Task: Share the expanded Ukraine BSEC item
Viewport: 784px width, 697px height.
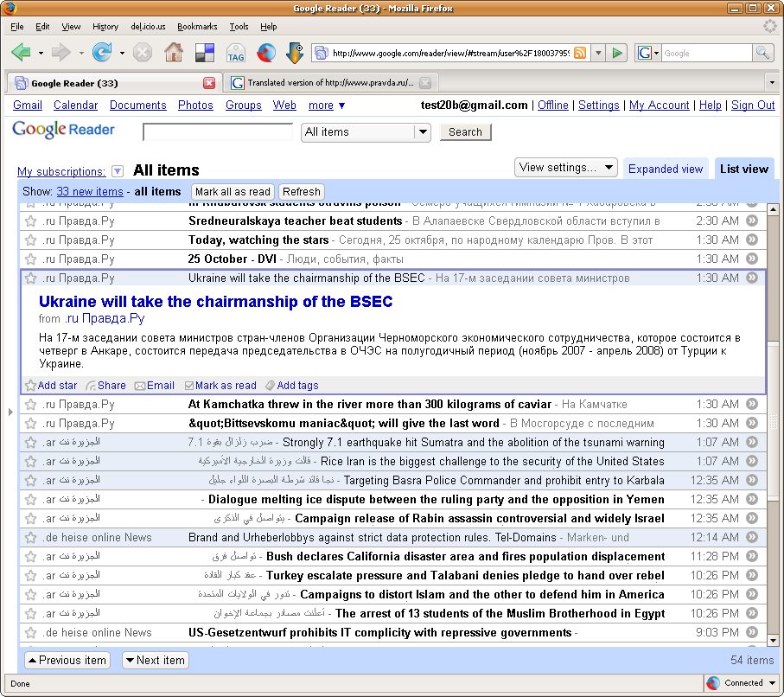Action: point(106,386)
